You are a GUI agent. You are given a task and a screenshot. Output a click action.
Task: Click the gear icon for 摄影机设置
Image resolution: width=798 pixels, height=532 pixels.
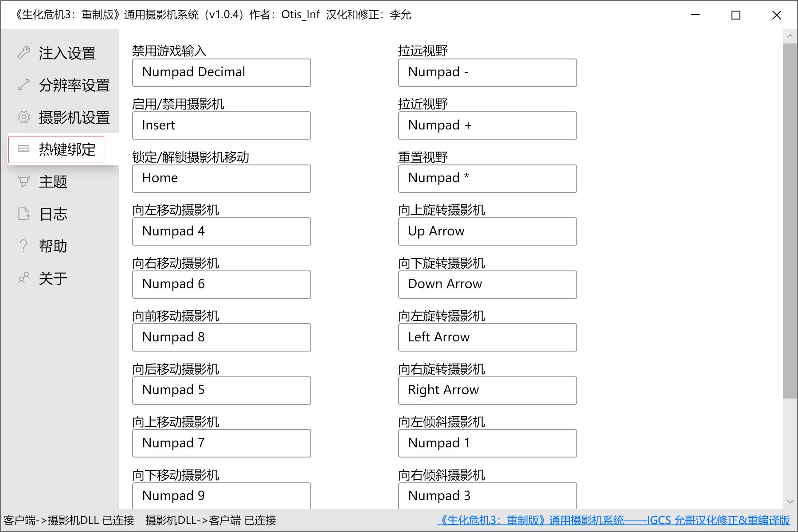(24, 117)
